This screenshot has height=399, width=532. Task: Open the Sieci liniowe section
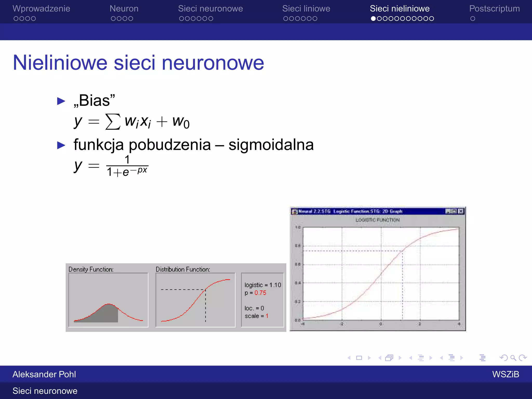tap(306, 9)
